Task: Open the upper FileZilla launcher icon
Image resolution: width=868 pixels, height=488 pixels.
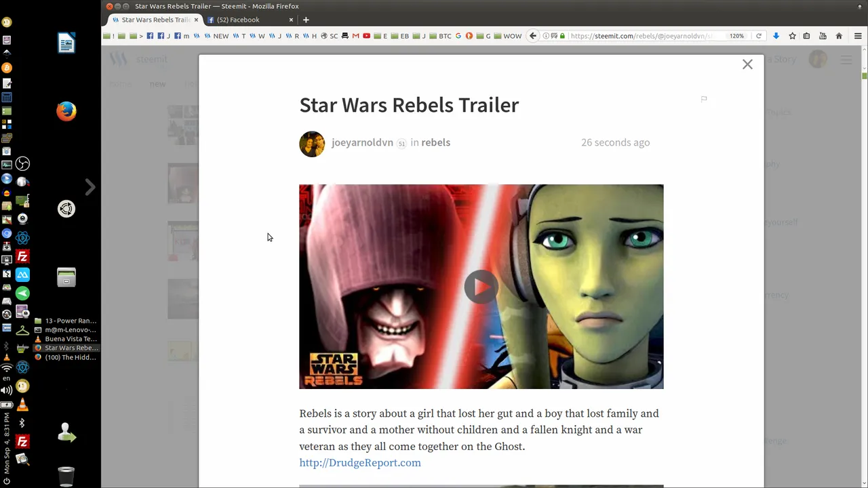Action: click(22, 257)
